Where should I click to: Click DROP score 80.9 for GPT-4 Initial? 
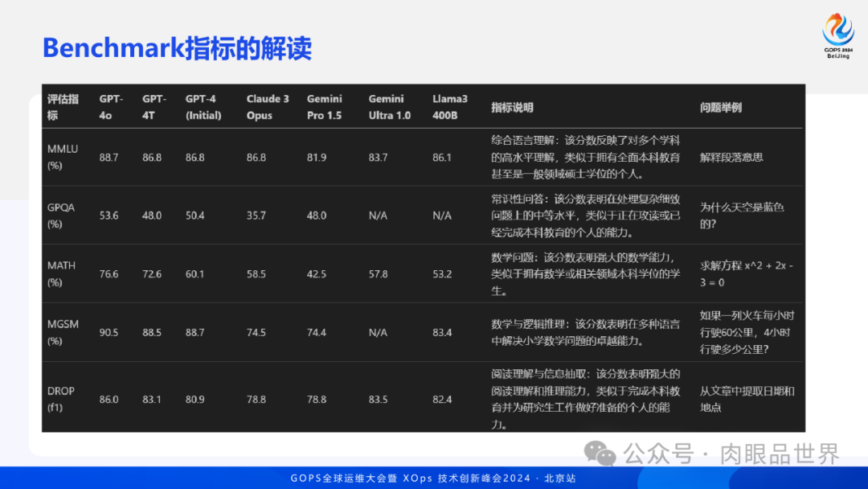(194, 399)
